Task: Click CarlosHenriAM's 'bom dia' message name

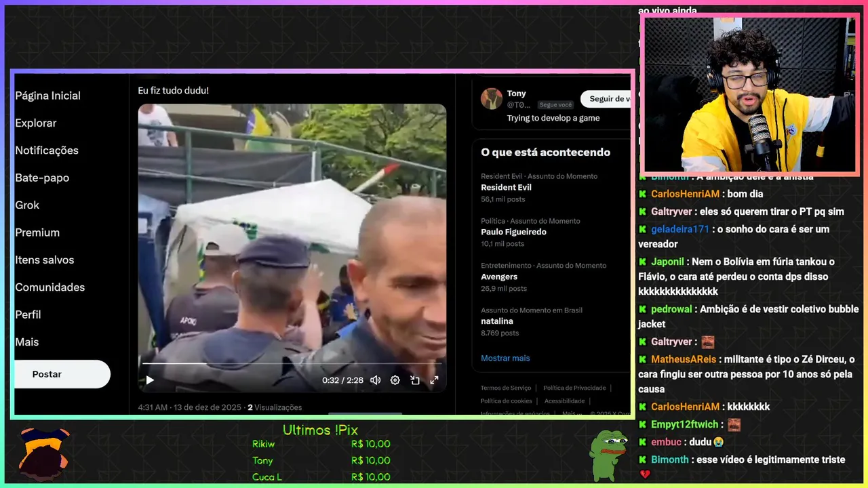Action: (685, 194)
